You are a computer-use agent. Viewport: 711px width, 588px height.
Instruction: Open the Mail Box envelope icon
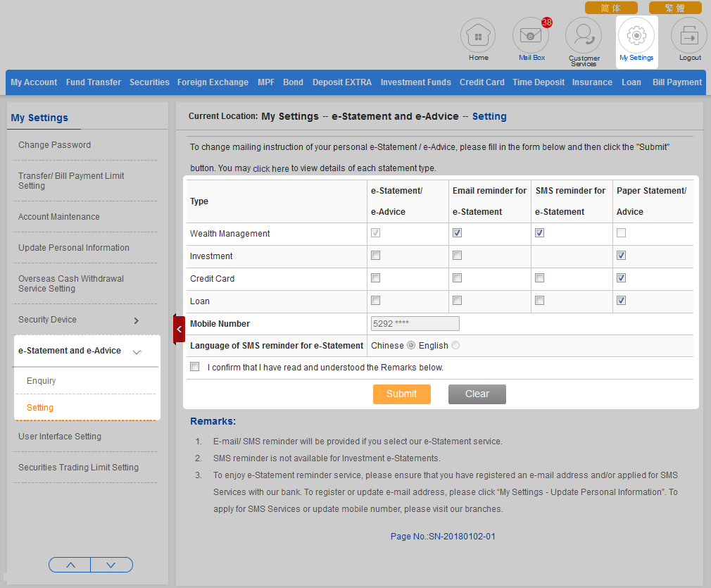point(531,35)
